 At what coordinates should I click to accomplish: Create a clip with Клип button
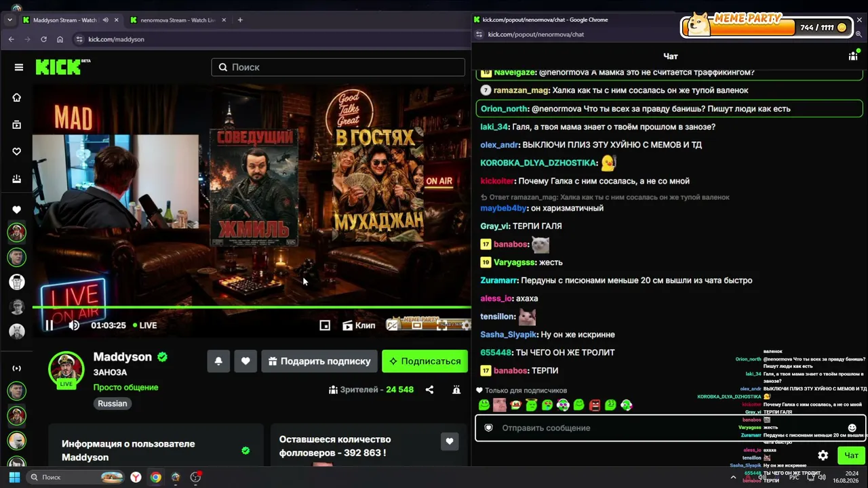(x=359, y=325)
